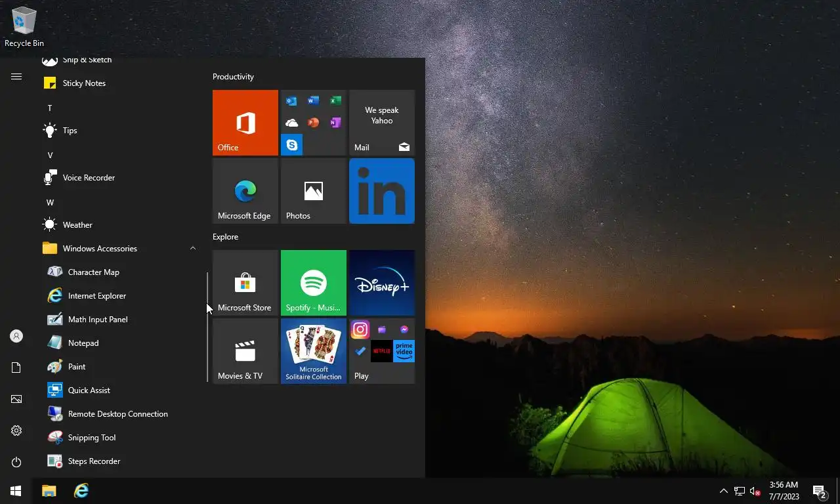Screen dimensions: 840x504
Task: Click the Windows Start button
Action: tap(16, 491)
